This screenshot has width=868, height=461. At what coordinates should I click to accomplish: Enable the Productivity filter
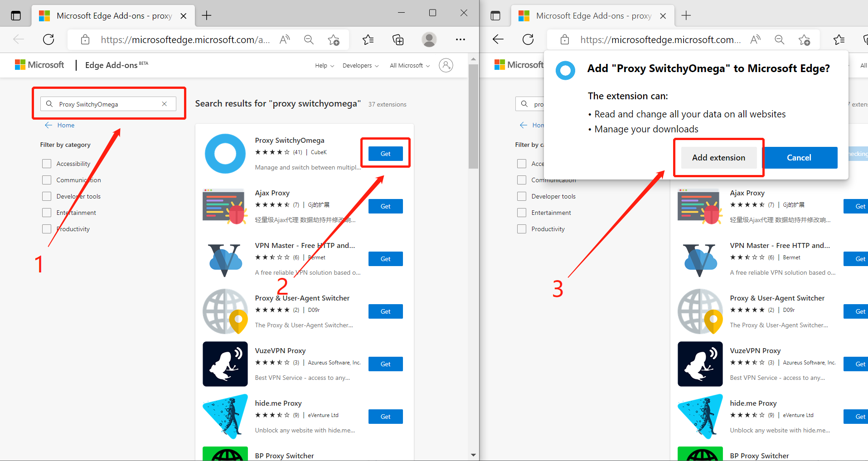(46, 228)
